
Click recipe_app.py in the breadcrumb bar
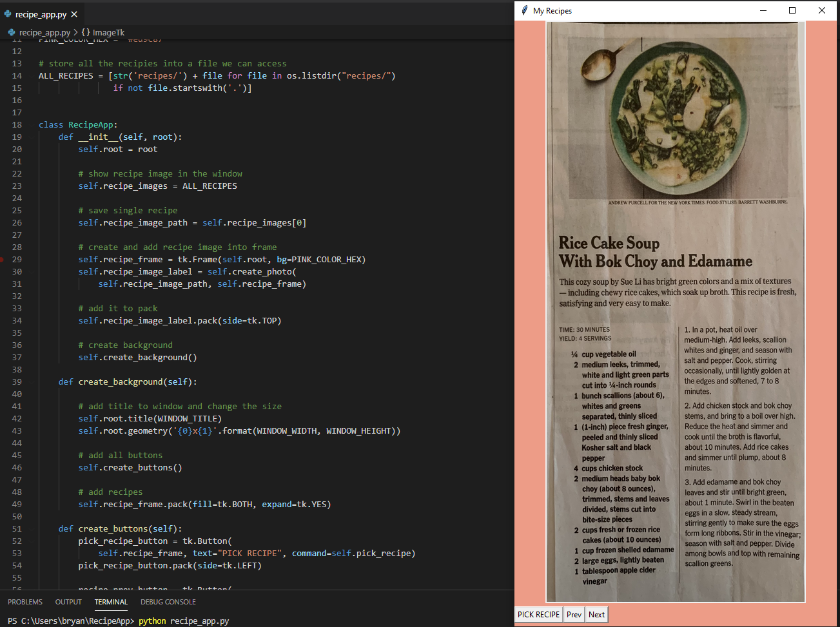[x=44, y=32]
